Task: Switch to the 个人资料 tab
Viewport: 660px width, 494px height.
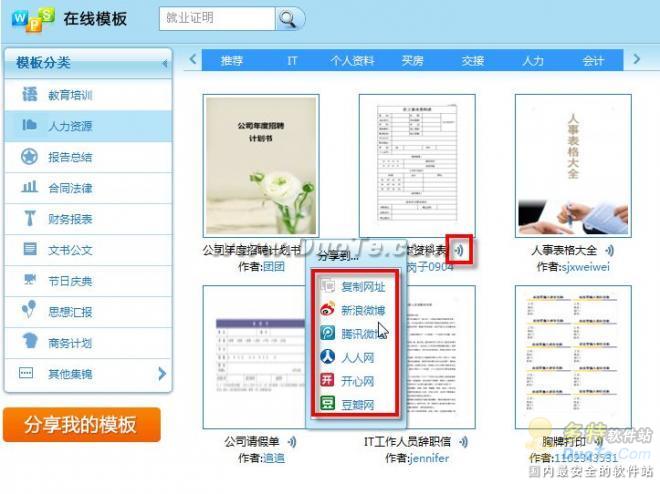Action: point(351,61)
